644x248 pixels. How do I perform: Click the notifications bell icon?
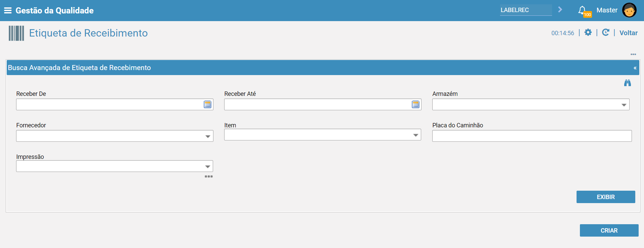[x=582, y=10]
